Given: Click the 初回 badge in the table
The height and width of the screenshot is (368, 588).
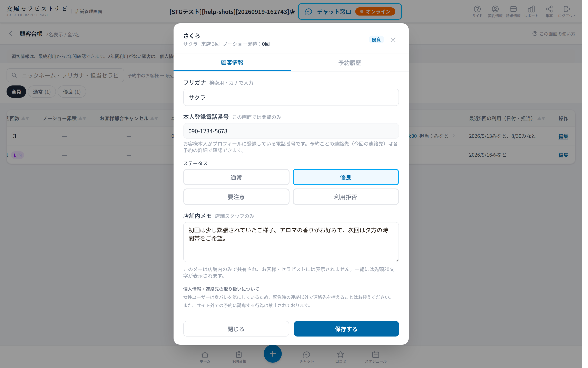Looking at the screenshot, I should (x=18, y=155).
